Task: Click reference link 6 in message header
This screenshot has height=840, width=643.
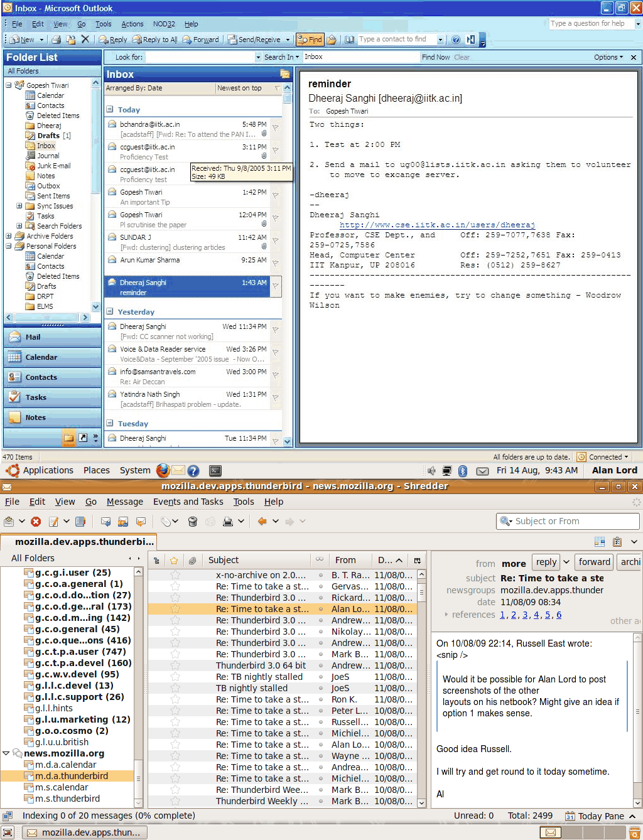Action: click(559, 615)
